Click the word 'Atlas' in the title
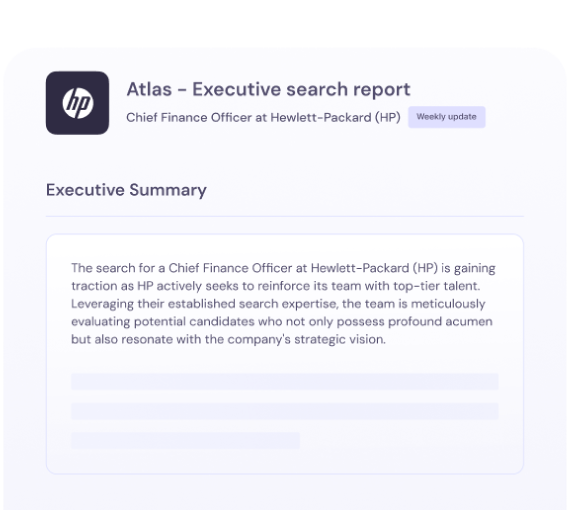This screenshot has height=510, width=570. [149, 89]
